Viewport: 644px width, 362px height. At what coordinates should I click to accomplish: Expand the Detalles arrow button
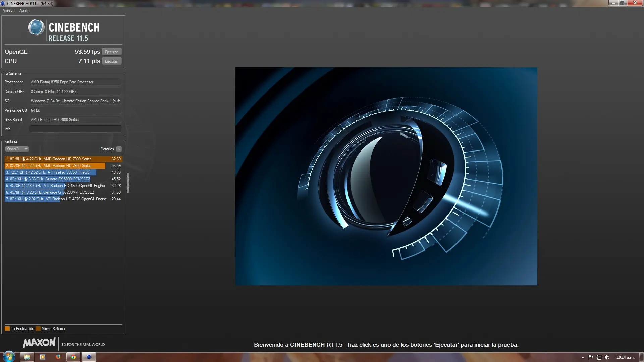pos(119,149)
